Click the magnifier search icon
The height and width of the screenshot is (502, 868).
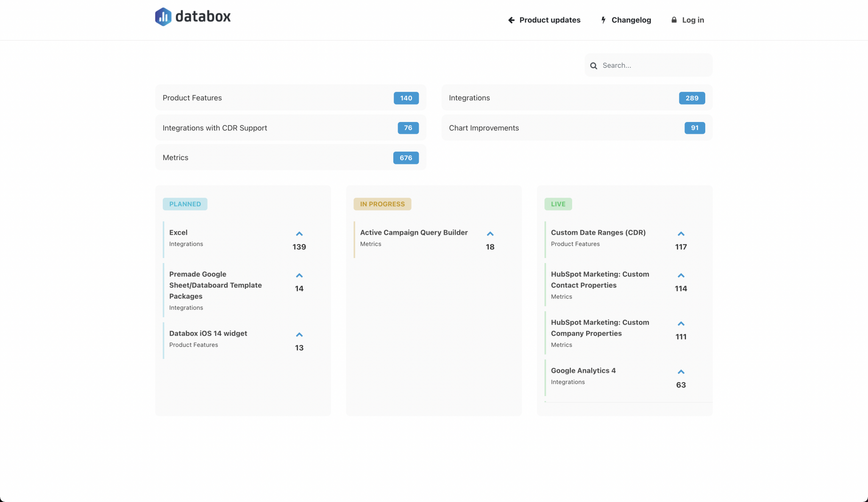(594, 66)
